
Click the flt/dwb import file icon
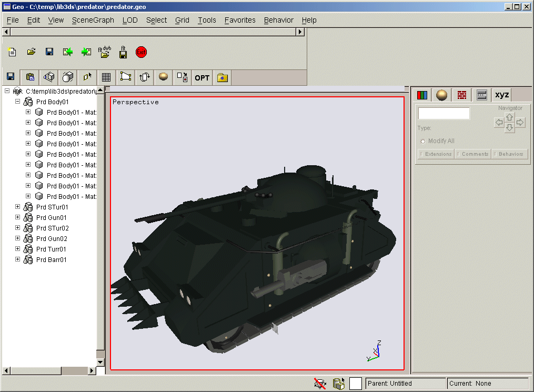tap(104, 52)
